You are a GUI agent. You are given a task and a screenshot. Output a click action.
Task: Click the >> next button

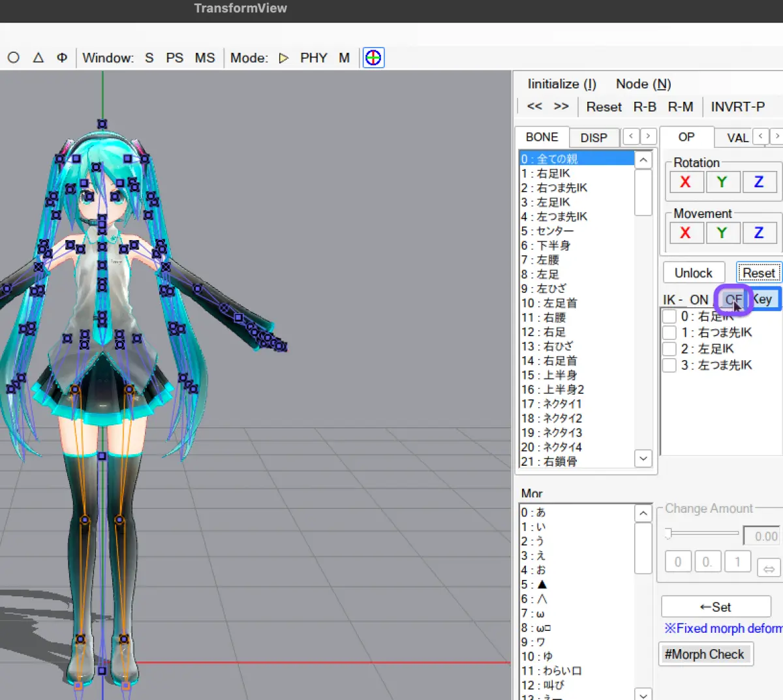tap(561, 106)
